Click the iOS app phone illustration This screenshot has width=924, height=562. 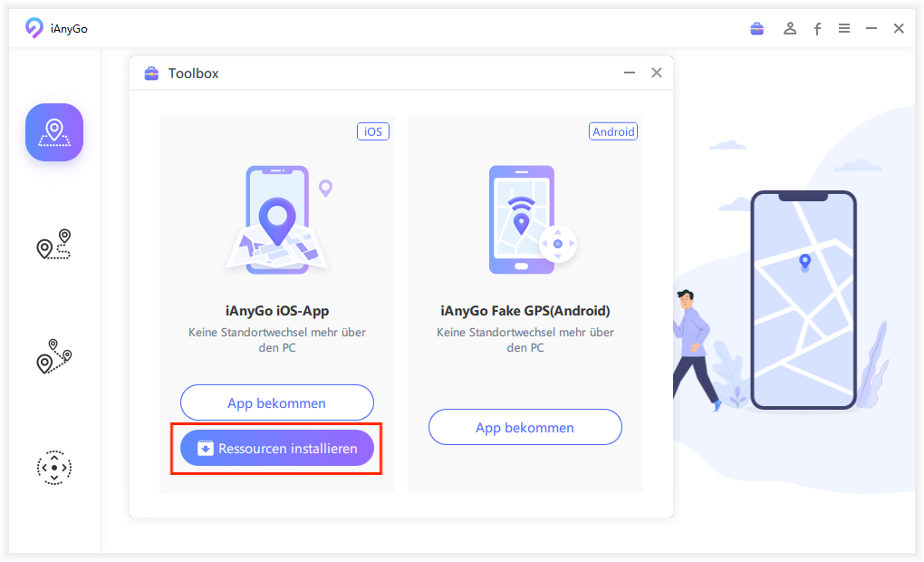pos(277,219)
